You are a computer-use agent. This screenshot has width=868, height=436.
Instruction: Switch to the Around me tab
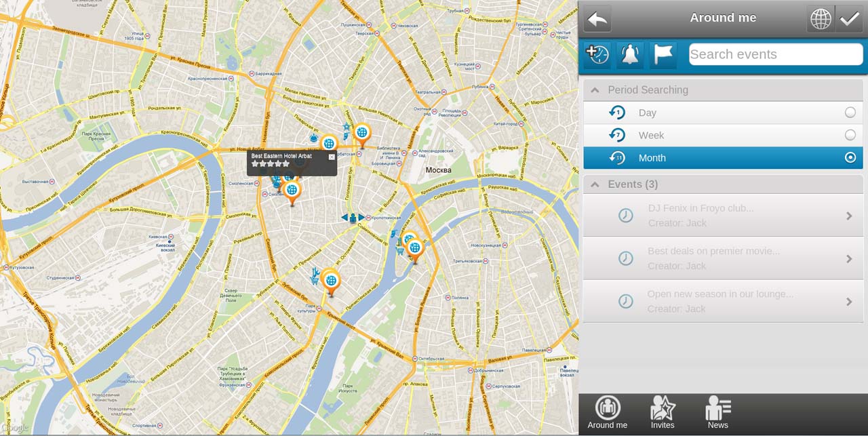pyautogui.click(x=607, y=413)
